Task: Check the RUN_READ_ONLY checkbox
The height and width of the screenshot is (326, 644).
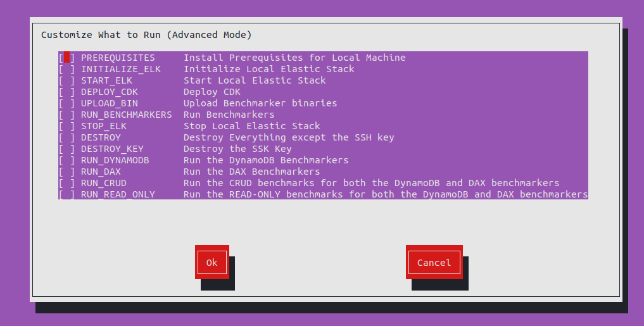Action: point(66,194)
